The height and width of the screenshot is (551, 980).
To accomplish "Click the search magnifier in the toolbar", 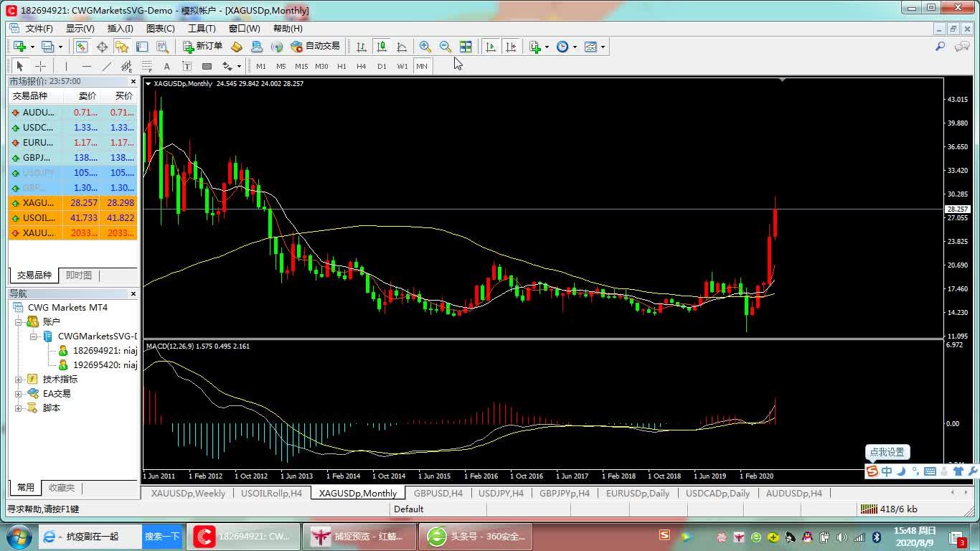I will tap(940, 47).
